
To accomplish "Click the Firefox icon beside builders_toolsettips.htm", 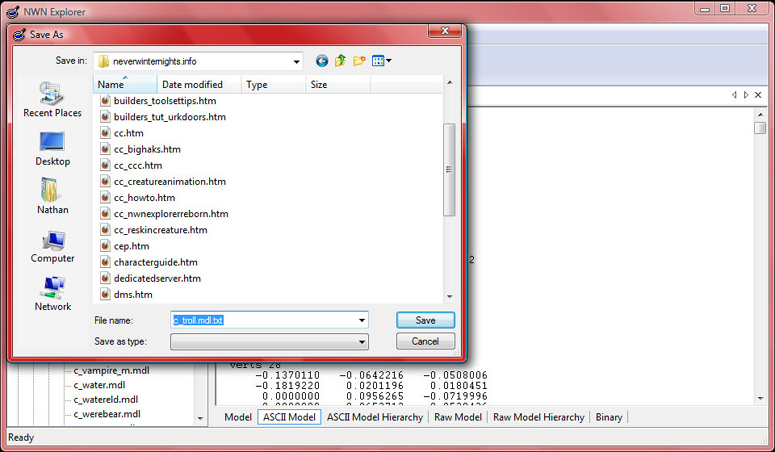I will pos(105,101).
